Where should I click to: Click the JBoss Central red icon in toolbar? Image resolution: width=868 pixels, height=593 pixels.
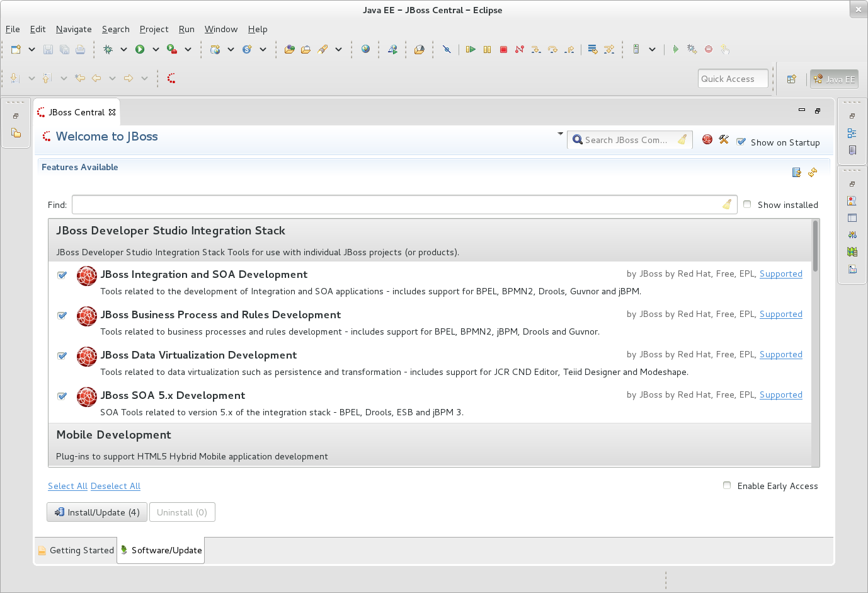coord(171,78)
